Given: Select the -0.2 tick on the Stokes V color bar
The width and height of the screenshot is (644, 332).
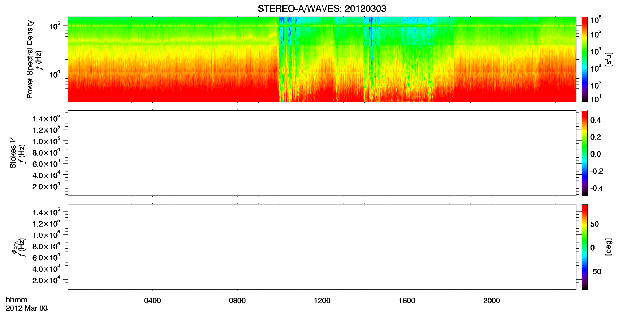Looking at the screenshot, I should pos(597,171).
